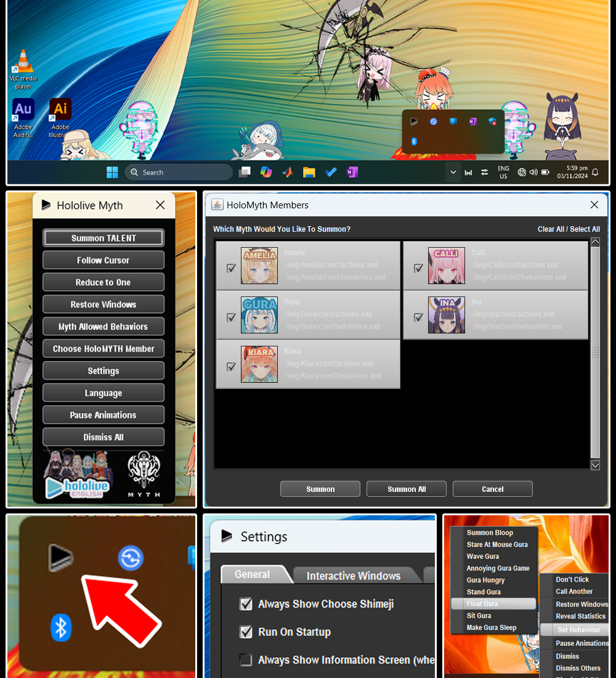Uncheck the Ina checkbox

point(418,317)
